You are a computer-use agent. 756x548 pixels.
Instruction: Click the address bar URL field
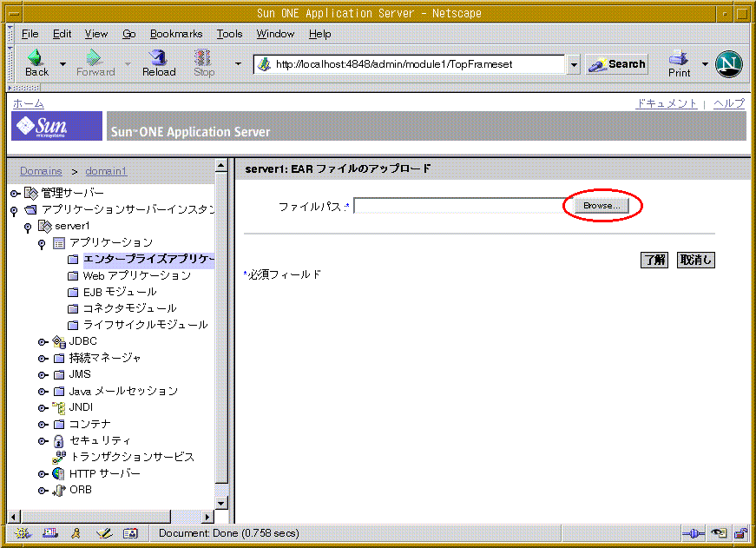click(409, 64)
